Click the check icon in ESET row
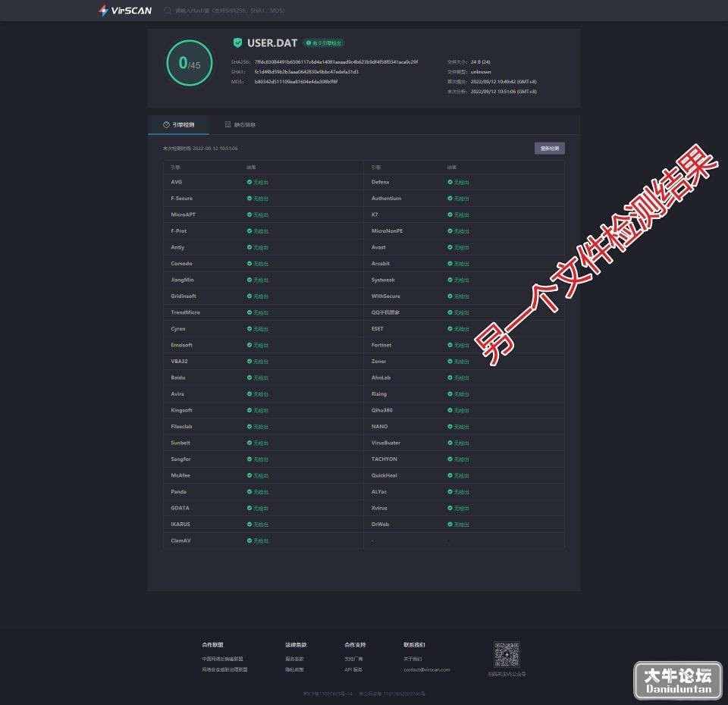This screenshot has width=728, height=705. point(450,328)
